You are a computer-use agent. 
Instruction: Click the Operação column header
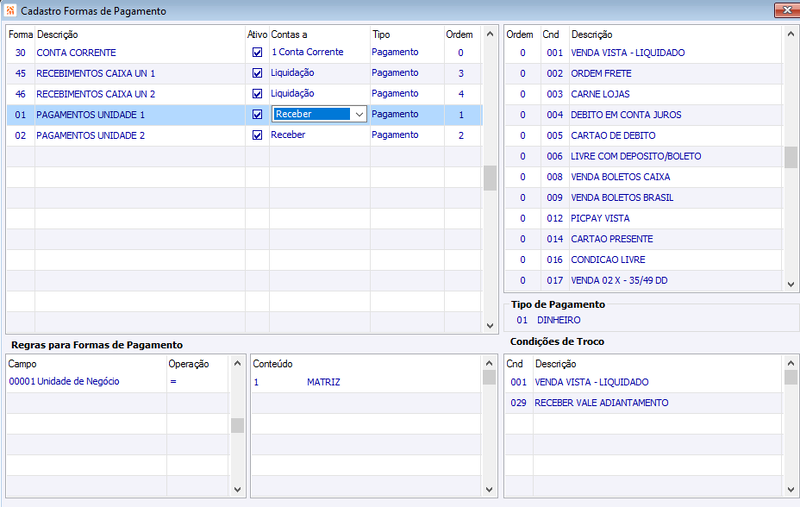coord(189,364)
